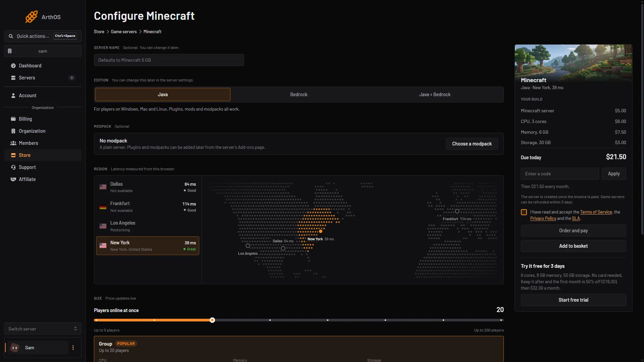This screenshot has height=362, width=644.
Task: Go to Store breadcrumb
Action: (x=99, y=32)
